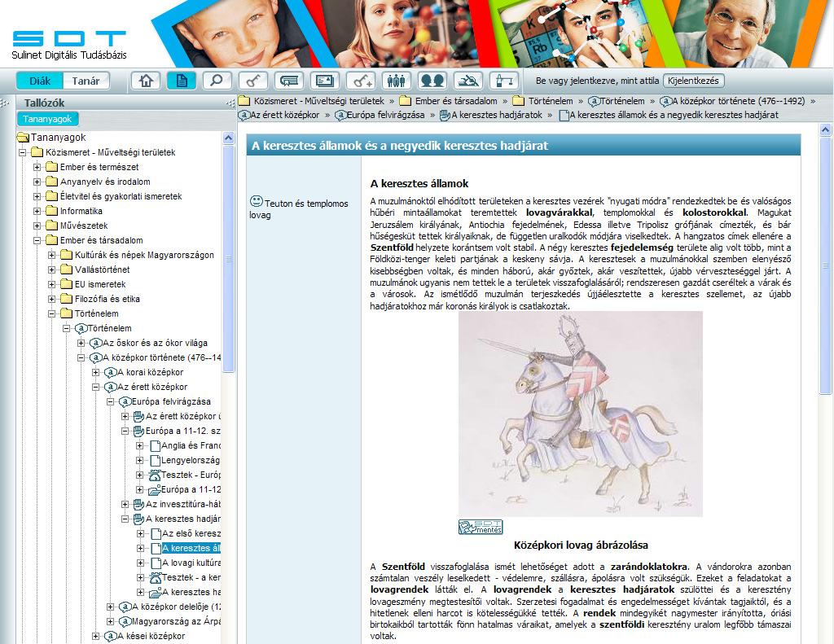The width and height of the screenshot is (834, 644).
Task: Select highlighted A keresztes ál tree item
Action: point(191,548)
